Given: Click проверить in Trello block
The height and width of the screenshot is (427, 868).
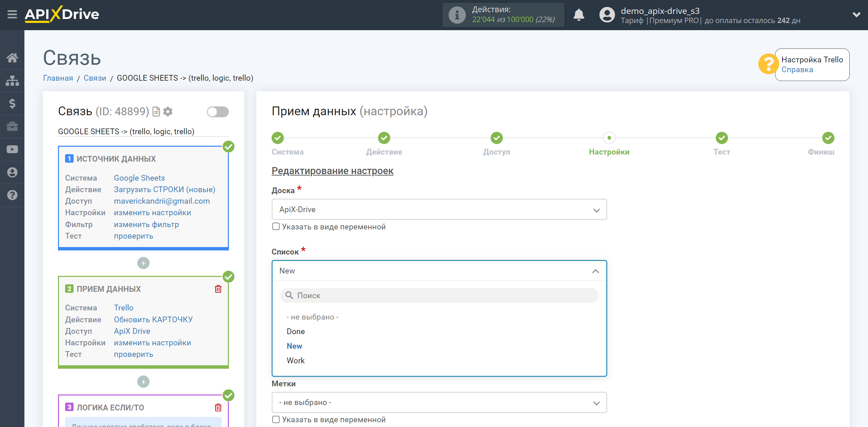Looking at the screenshot, I should [x=133, y=354].
